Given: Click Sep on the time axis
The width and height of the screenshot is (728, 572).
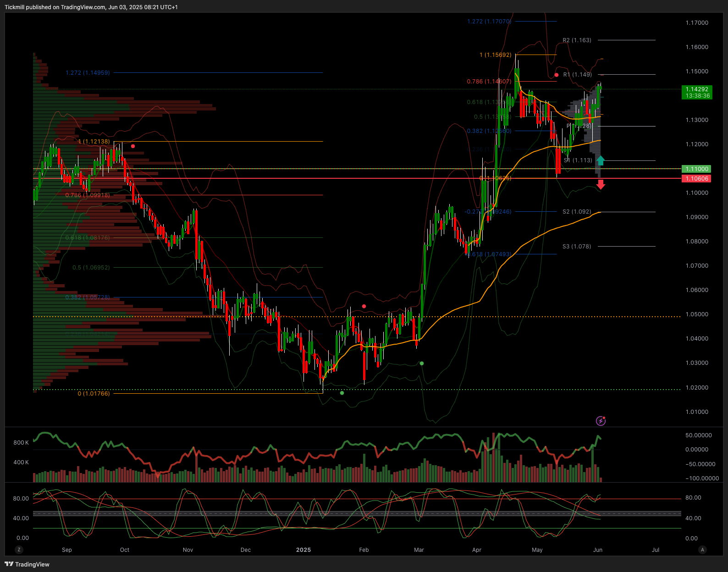Looking at the screenshot, I should [67, 550].
